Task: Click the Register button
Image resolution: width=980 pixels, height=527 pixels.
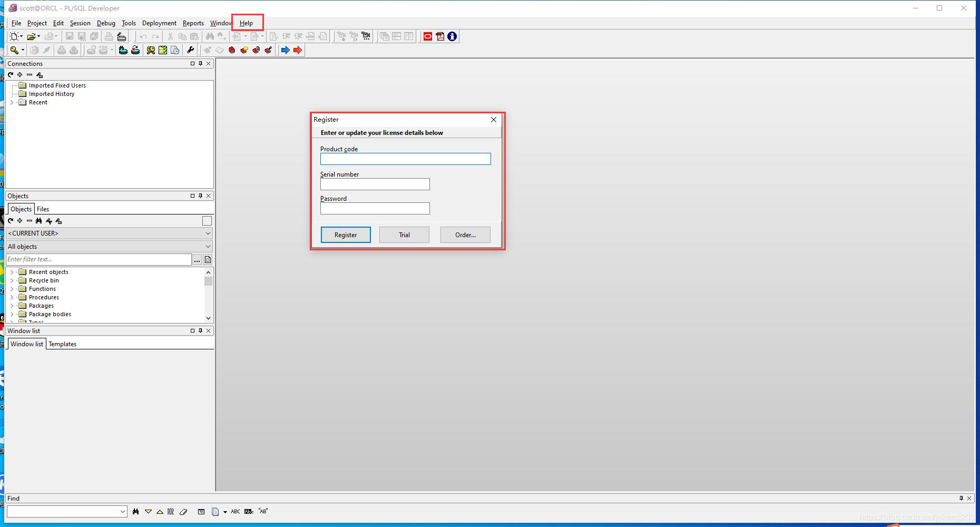Action: click(x=346, y=235)
